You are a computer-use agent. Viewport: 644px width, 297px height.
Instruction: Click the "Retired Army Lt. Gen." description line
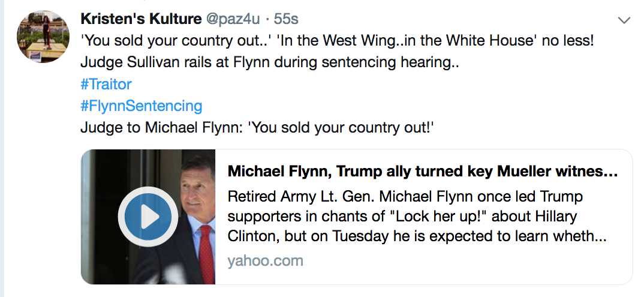[405, 196]
